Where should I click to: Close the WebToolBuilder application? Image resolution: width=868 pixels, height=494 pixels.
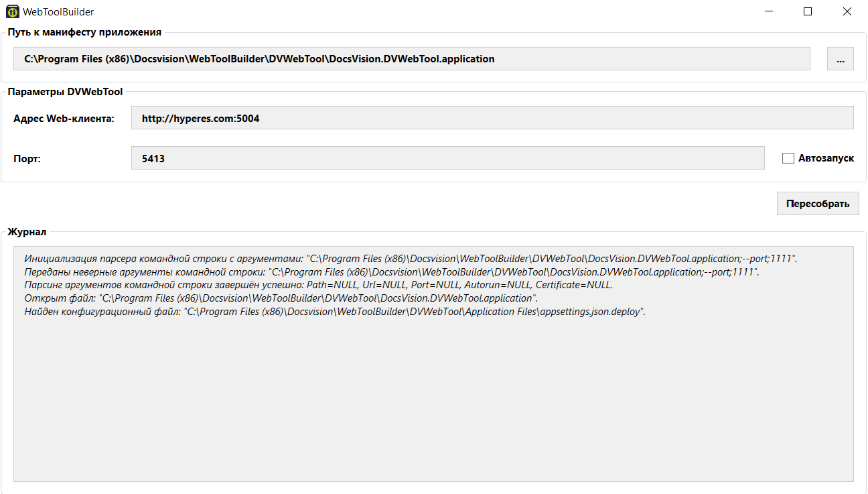pos(847,11)
